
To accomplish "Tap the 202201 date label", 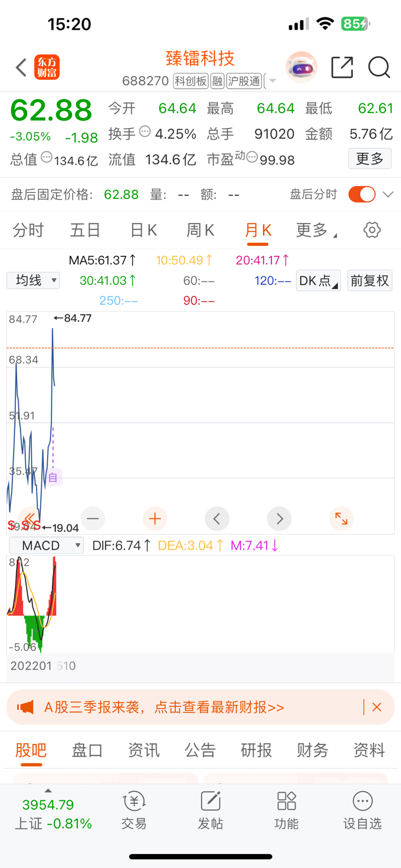I will click(31, 666).
